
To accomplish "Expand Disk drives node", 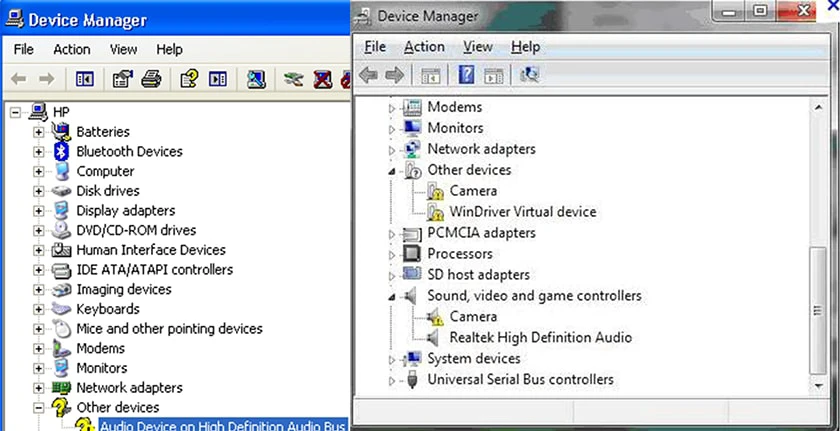I will 39,191.
